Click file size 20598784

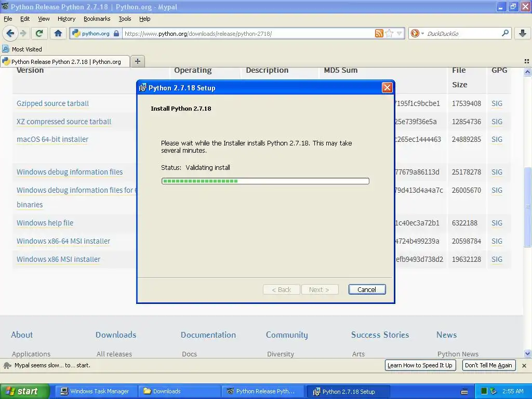click(466, 241)
